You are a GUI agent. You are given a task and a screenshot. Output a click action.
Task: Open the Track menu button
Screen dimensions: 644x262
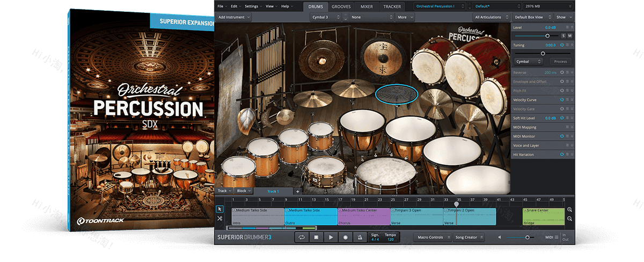coord(224,191)
